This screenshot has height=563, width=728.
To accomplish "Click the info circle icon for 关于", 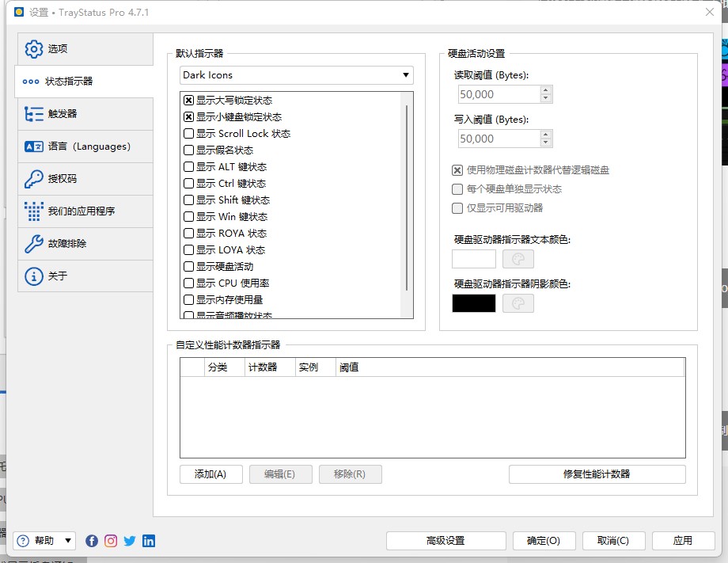I will pyautogui.click(x=33, y=276).
